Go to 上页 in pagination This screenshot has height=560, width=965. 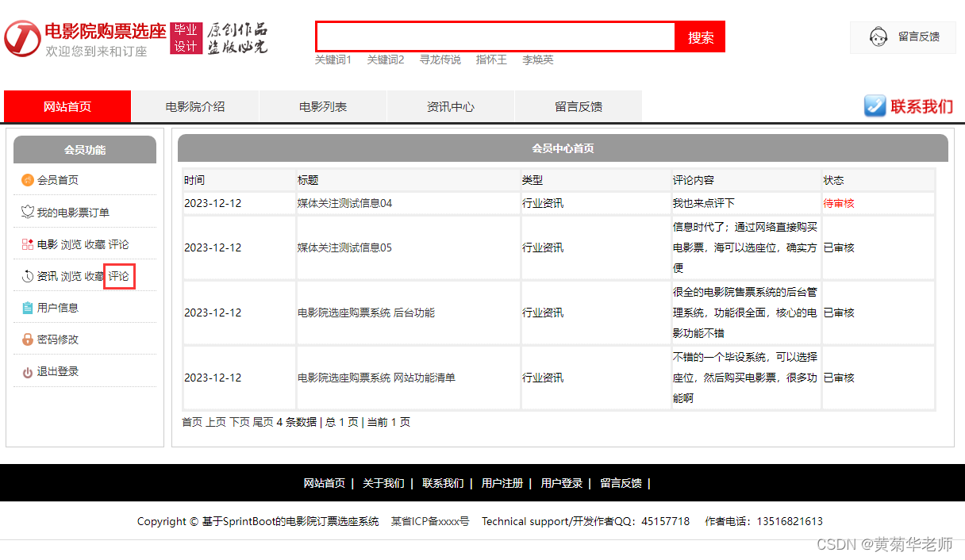(x=216, y=422)
